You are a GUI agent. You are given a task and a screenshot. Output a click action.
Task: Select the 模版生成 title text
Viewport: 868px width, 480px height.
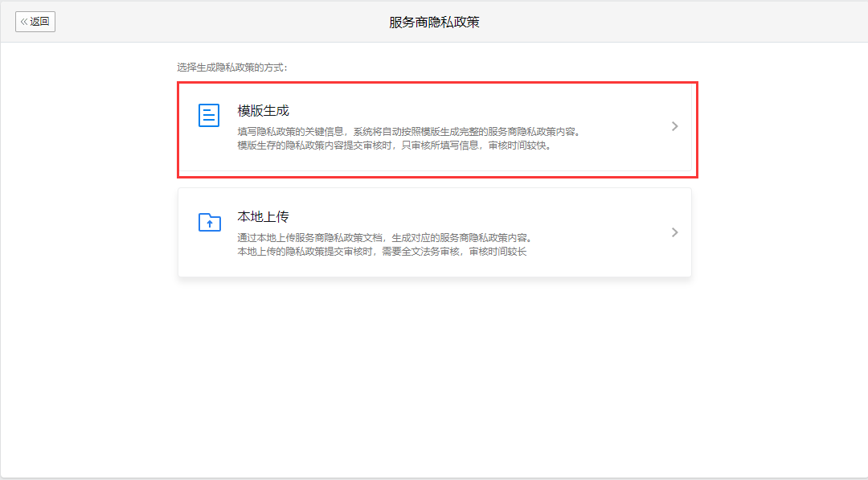coord(263,111)
